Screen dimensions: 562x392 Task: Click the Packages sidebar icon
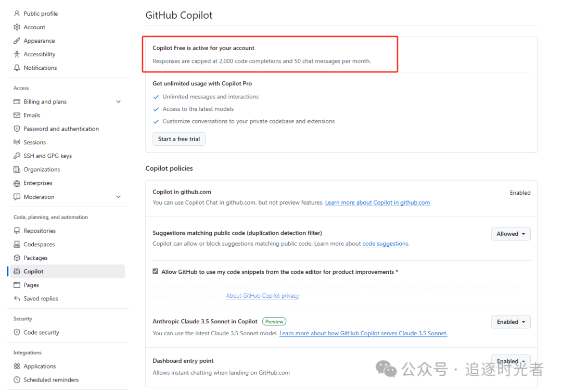[x=18, y=258]
